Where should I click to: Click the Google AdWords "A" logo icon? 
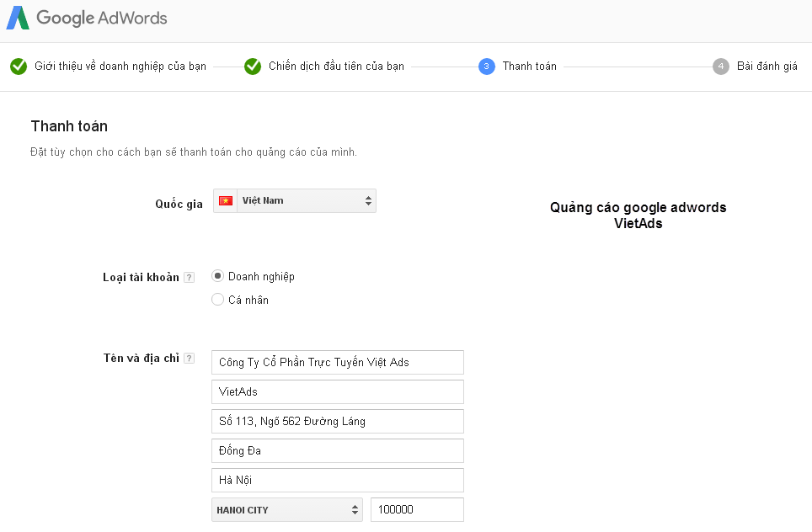tap(19, 17)
